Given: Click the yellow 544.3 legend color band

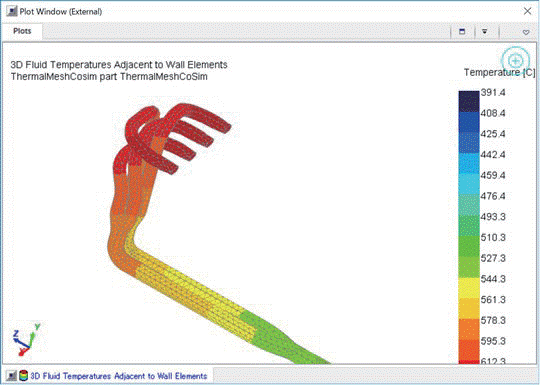Looking at the screenshot, I should (x=469, y=288).
